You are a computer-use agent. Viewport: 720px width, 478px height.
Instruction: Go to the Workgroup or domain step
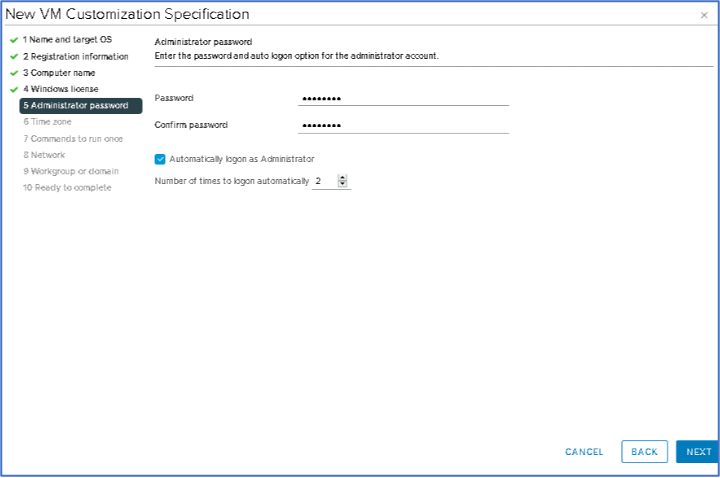70,171
